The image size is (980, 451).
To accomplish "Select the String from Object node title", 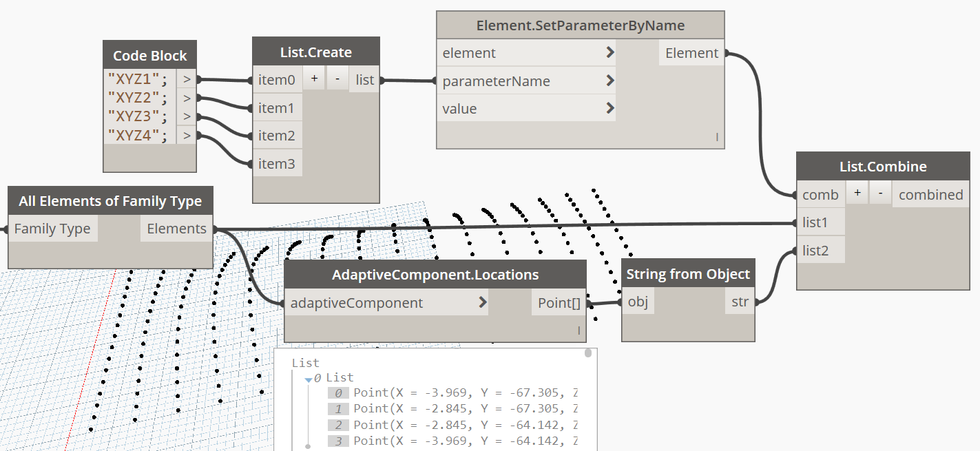I will point(688,274).
